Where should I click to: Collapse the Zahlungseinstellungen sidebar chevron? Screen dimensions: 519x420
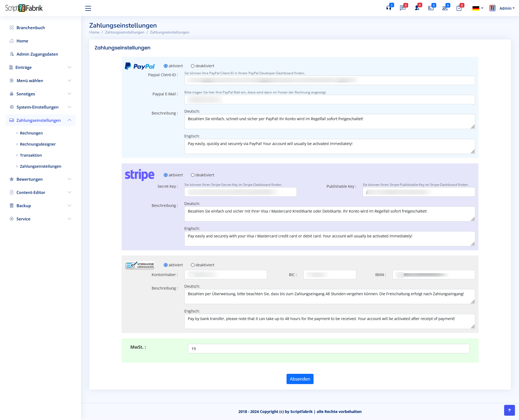coord(69,120)
